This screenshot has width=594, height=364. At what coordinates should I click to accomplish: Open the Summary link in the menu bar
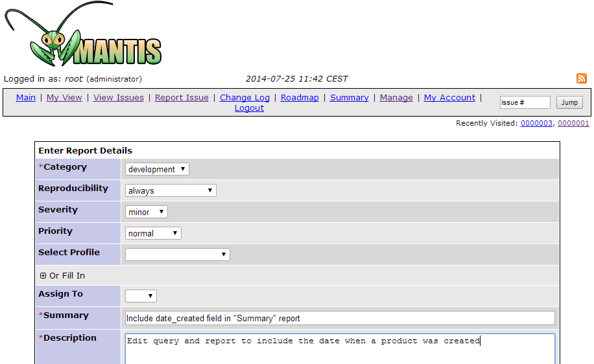click(x=350, y=98)
